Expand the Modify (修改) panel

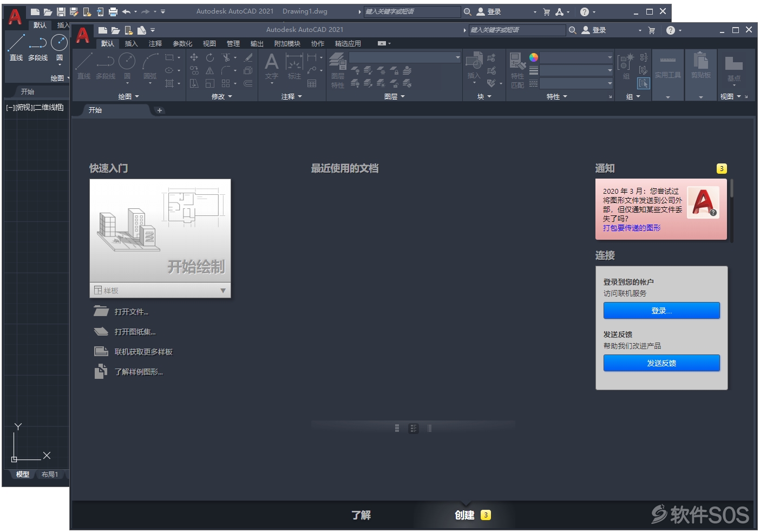pos(222,96)
